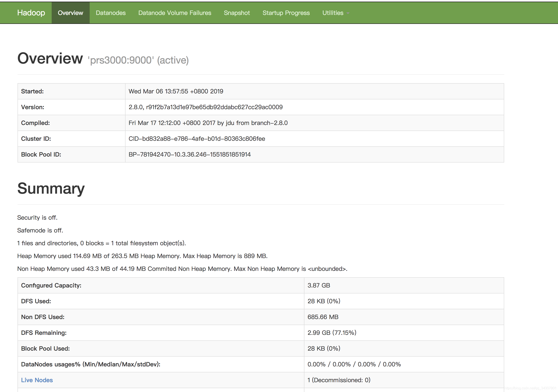Select the Started timestamp value
The width and height of the screenshot is (558, 392).
tap(176, 91)
